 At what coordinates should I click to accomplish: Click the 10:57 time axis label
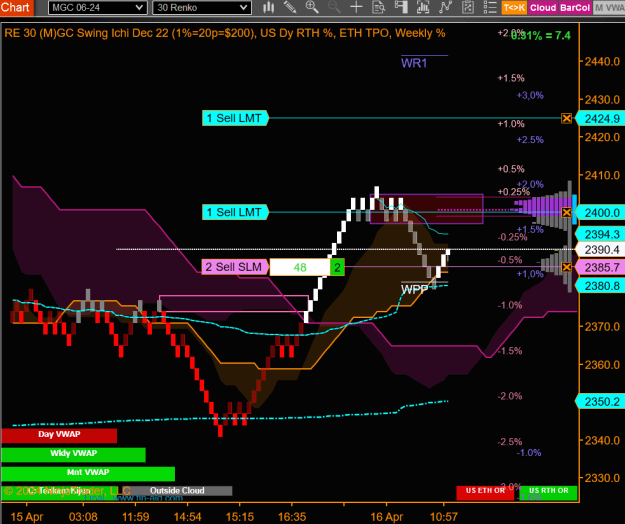tap(444, 517)
